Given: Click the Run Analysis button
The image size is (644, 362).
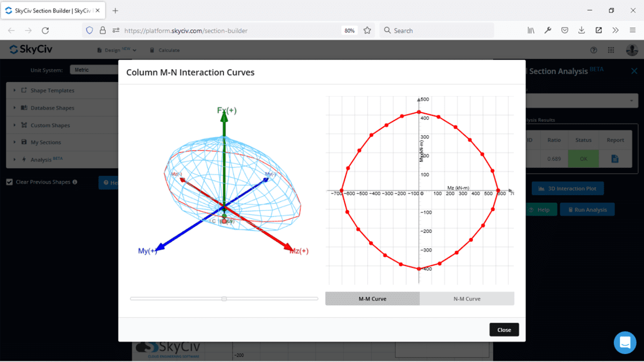Looking at the screenshot, I should coord(587,209).
